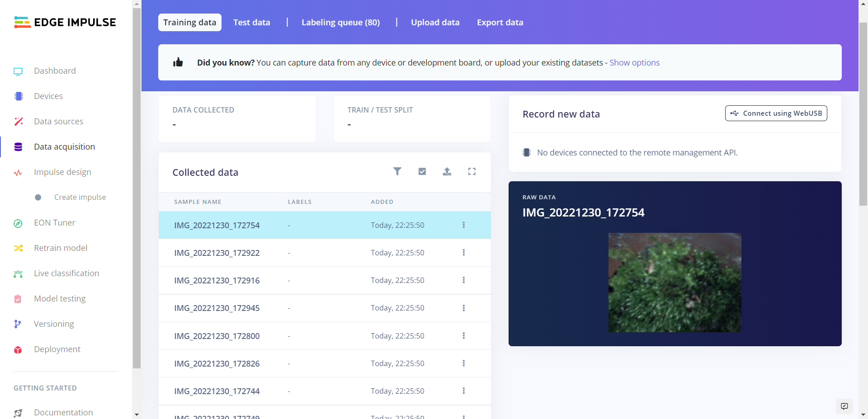
Task: Open the Export data tab
Action: point(500,23)
